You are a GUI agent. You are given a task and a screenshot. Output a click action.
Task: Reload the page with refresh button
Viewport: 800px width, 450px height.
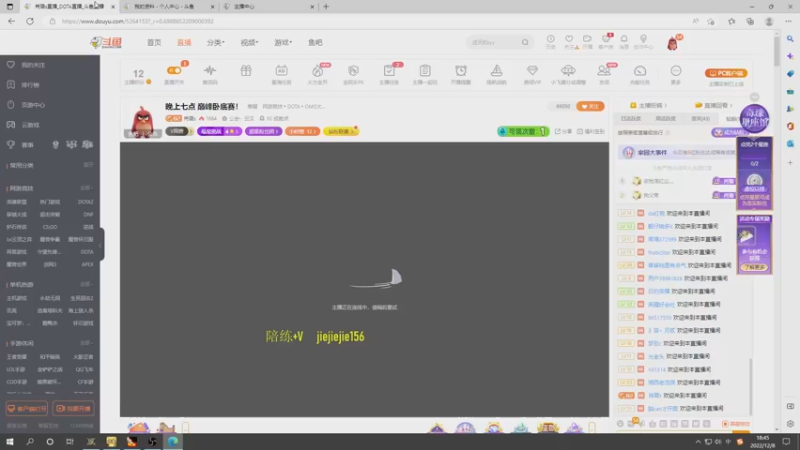click(x=30, y=21)
